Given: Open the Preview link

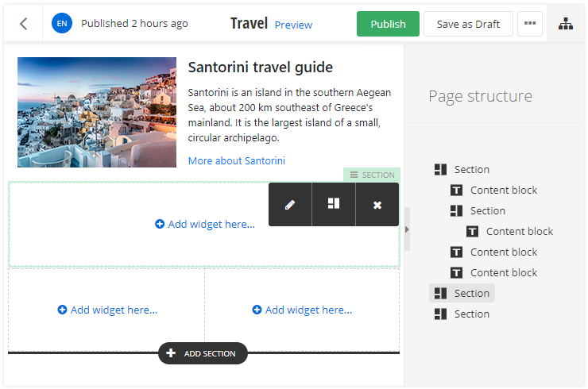Looking at the screenshot, I should pyautogui.click(x=293, y=25).
